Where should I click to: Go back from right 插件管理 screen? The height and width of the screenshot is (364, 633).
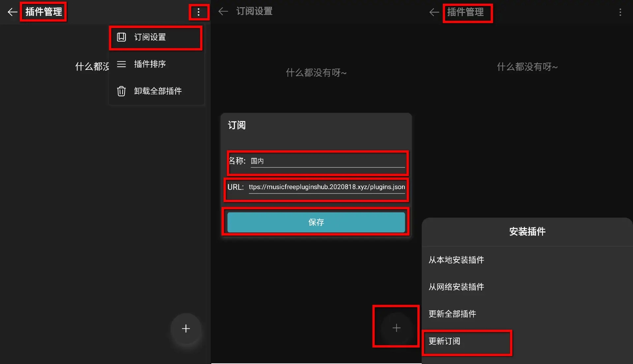coord(434,12)
